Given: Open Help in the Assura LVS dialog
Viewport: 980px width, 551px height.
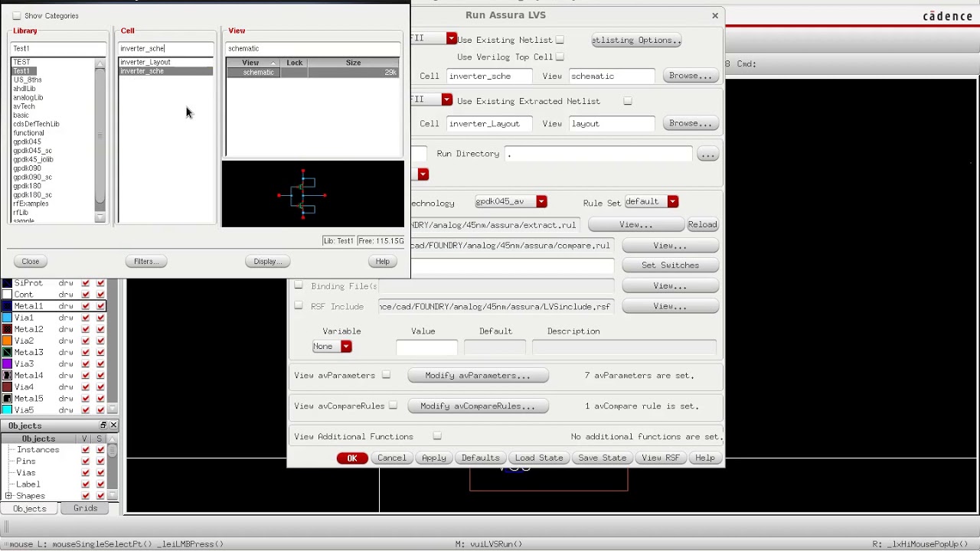Looking at the screenshot, I should tap(704, 458).
